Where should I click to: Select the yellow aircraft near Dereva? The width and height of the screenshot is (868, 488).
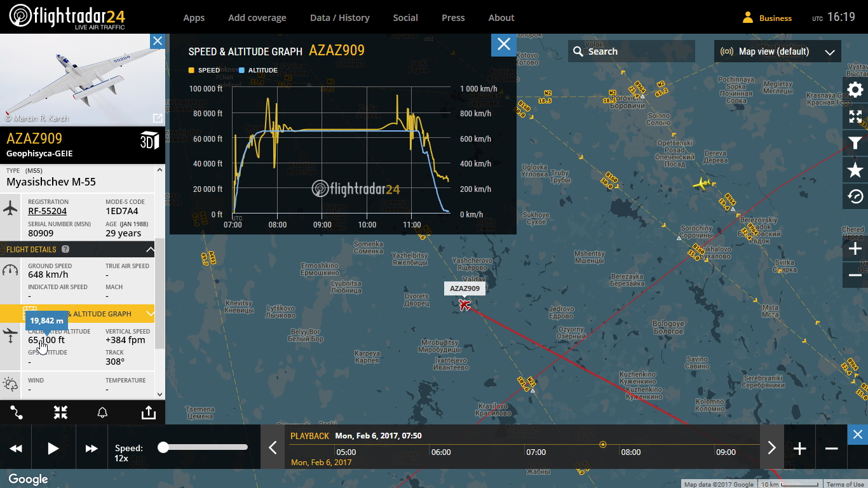click(702, 184)
